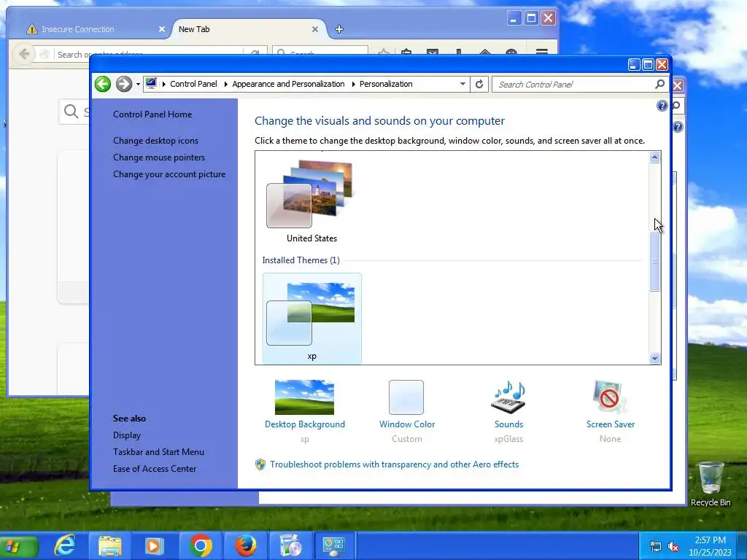Image resolution: width=747 pixels, height=560 pixels.
Task: Open Desktop Background settings
Action: point(304,397)
